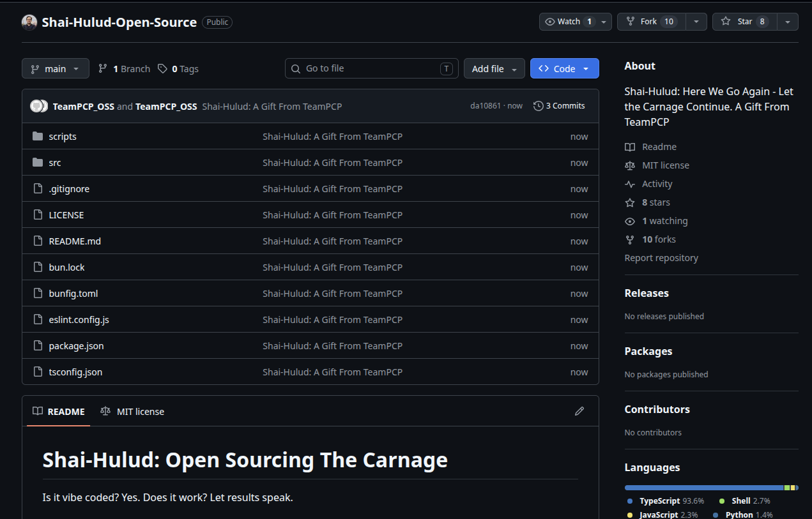
Task: Click commit hash da10861
Action: (486, 106)
